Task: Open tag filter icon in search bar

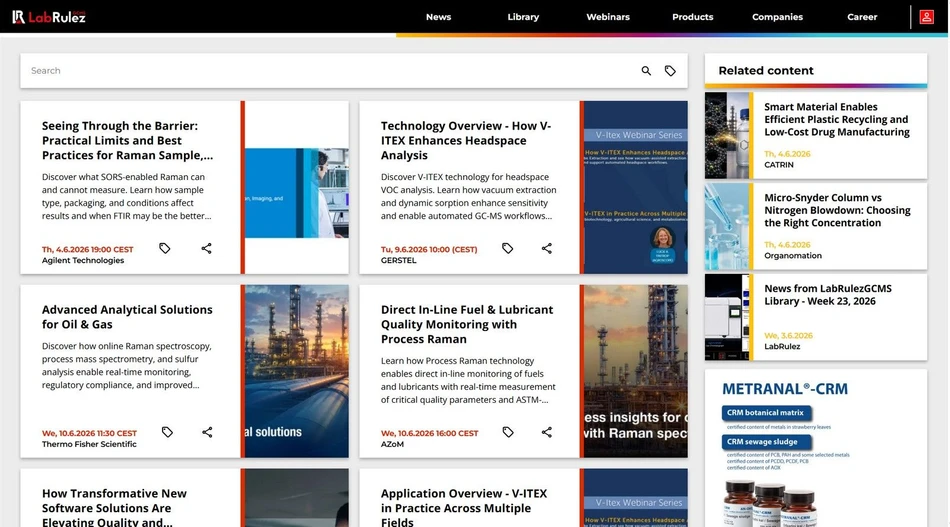Action: (670, 71)
